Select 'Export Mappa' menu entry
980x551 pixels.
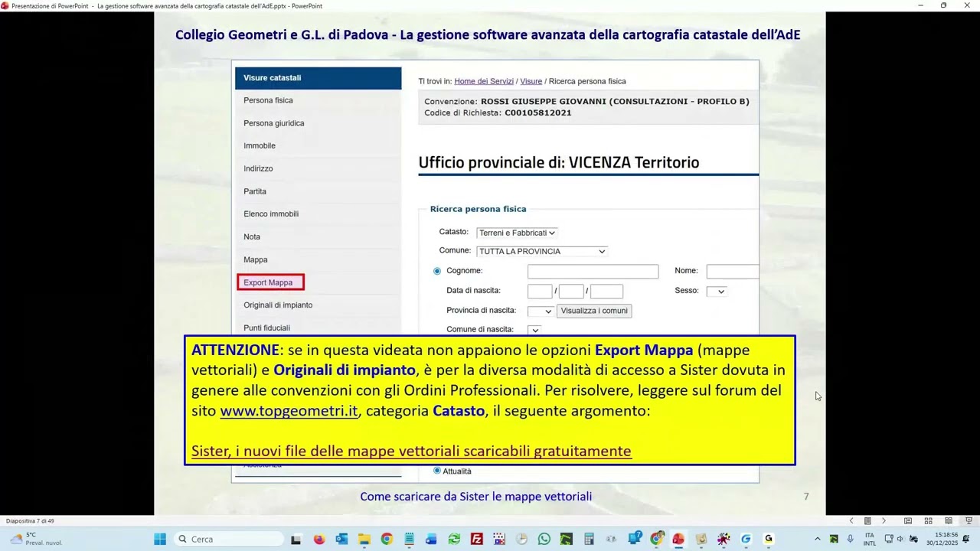pos(268,282)
